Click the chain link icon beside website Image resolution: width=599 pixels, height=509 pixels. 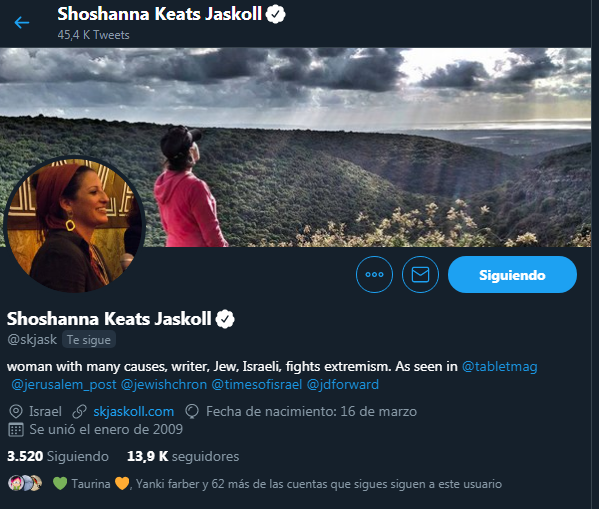(79, 412)
